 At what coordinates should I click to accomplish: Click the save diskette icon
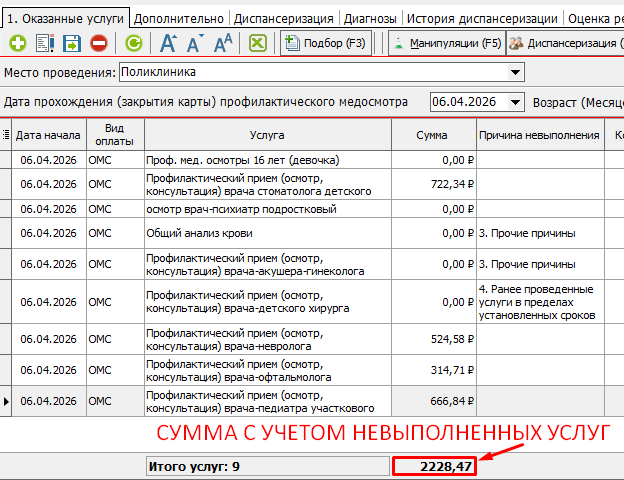point(72,43)
